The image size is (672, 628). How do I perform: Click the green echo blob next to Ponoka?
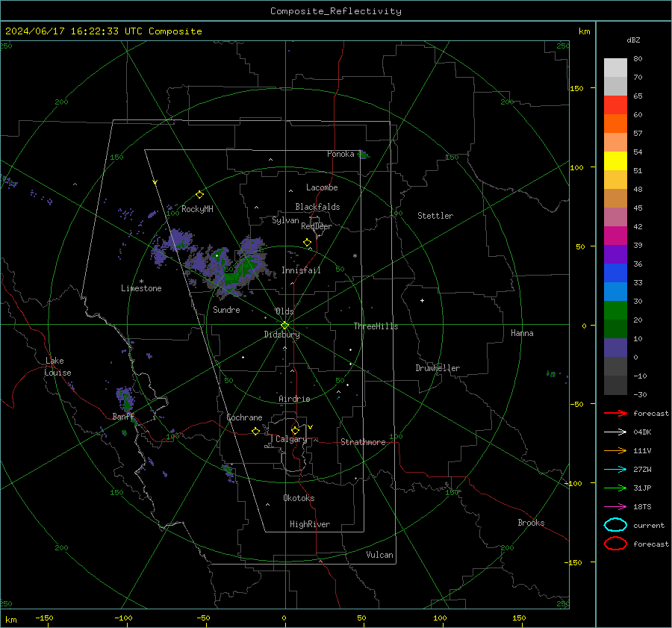[x=364, y=155]
